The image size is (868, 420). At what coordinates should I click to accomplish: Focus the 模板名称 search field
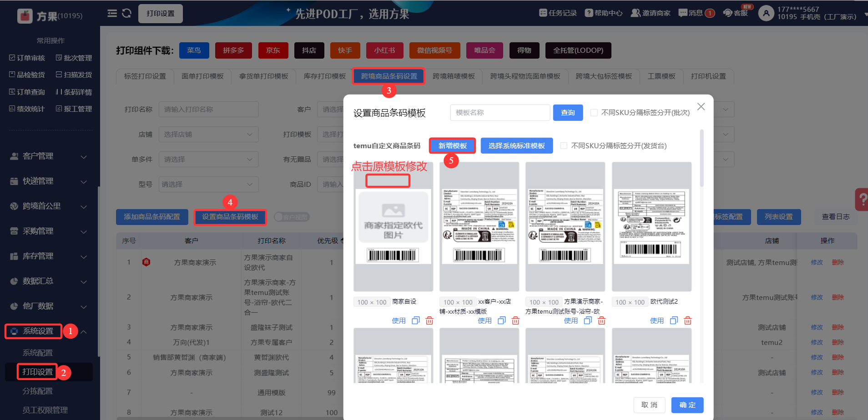coord(500,113)
